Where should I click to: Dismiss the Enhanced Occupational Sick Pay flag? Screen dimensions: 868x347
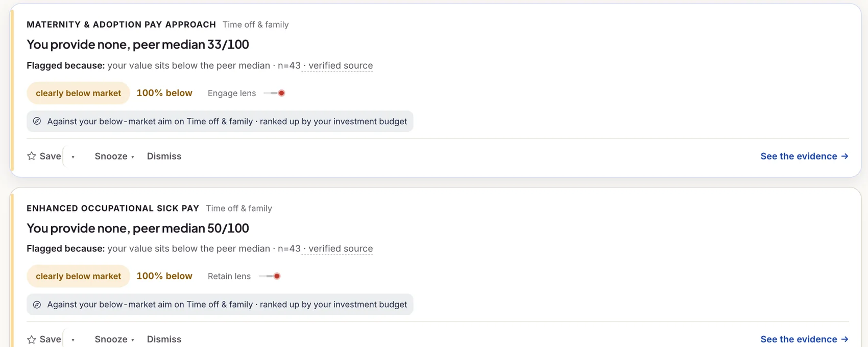(x=164, y=339)
